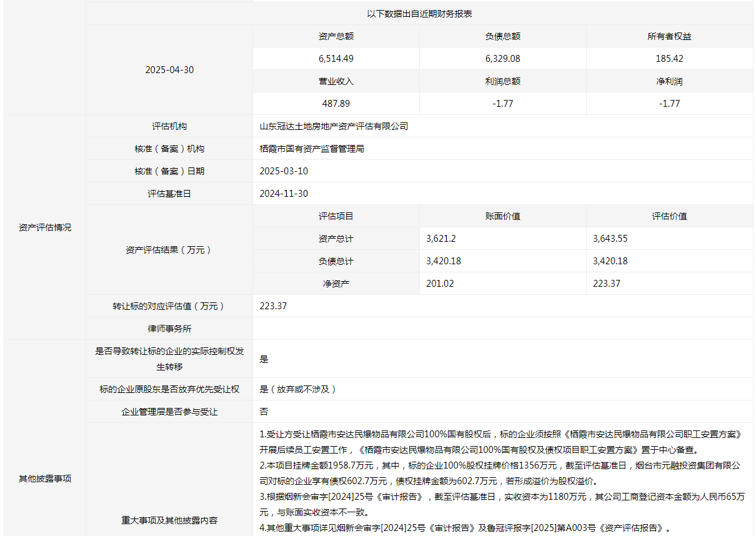Select the 资产评估结果（万元） row label

(x=169, y=250)
